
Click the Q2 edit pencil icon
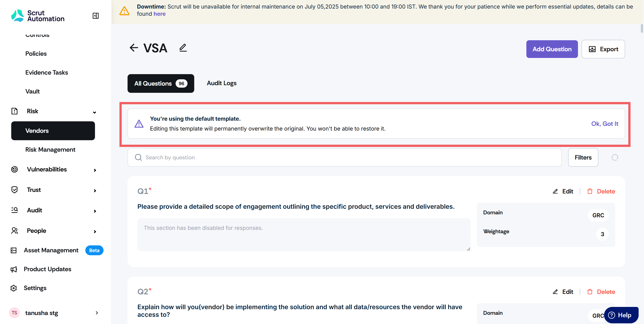point(555,292)
